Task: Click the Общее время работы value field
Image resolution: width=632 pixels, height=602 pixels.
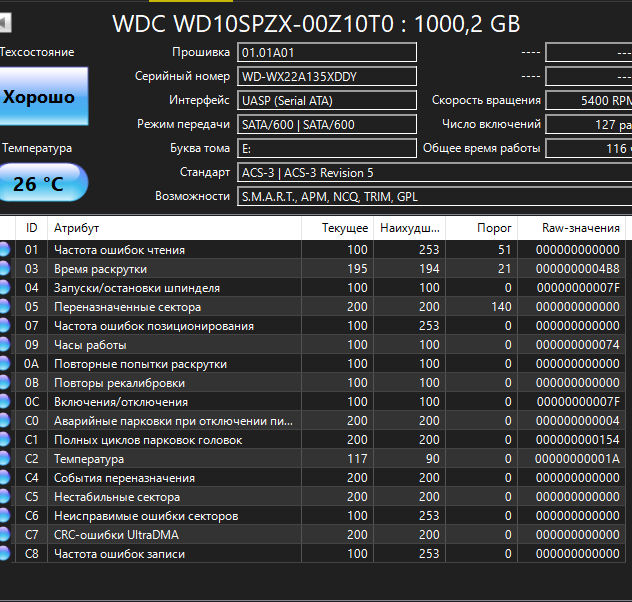Action: [x=589, y=148]
